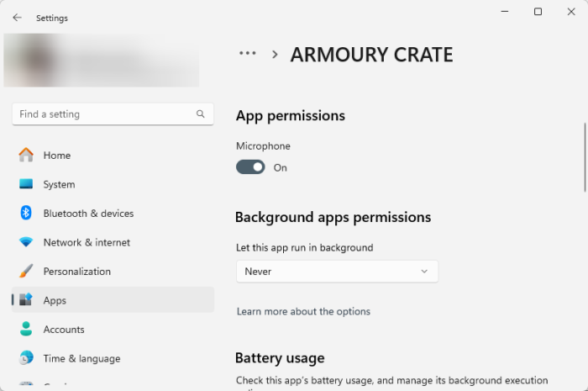
Task: Click the Accounts person icon
Action: tap(26, 330)
